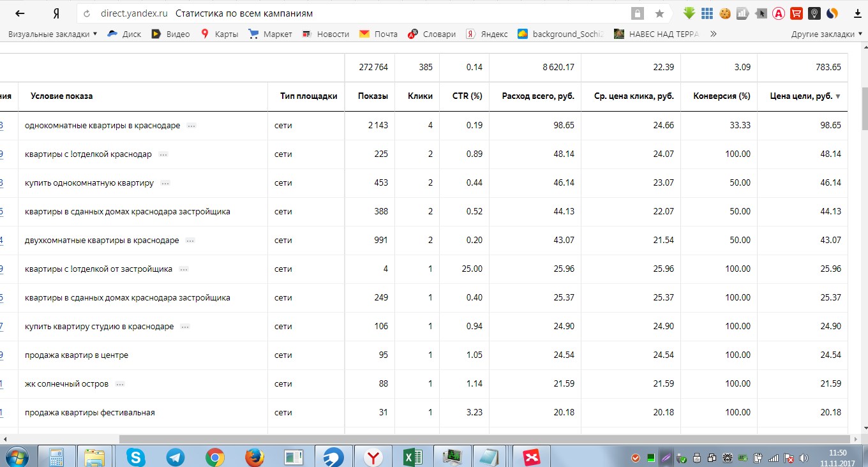This screenshot has height=467, width=868.
Task: Click the 'Условие показа' column header
Action: (61, 96)
